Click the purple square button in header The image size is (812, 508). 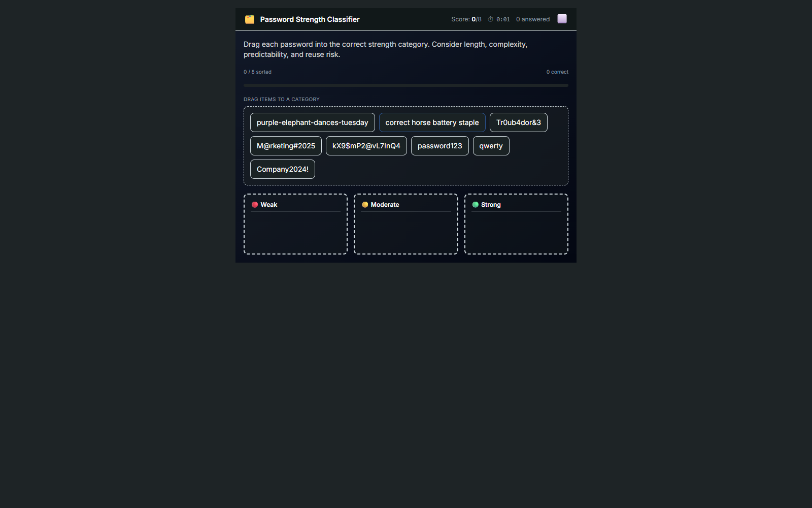click(x=562, y=19)
